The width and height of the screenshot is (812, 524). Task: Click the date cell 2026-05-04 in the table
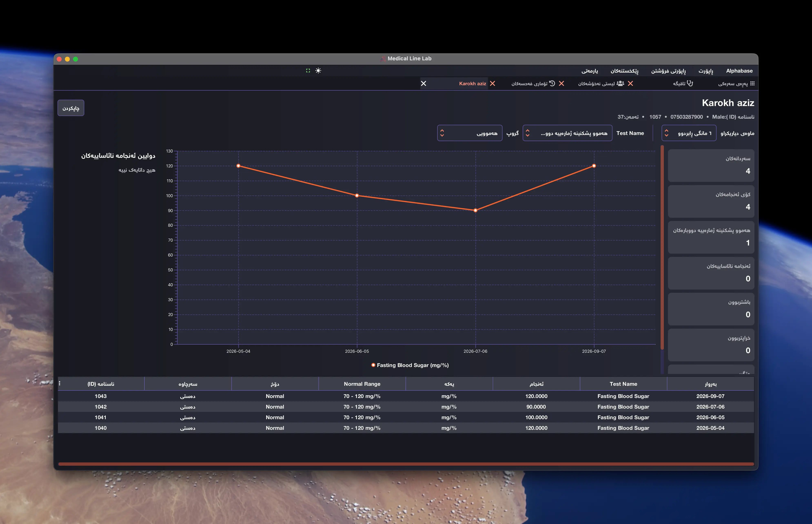click(x=710, y=428)
